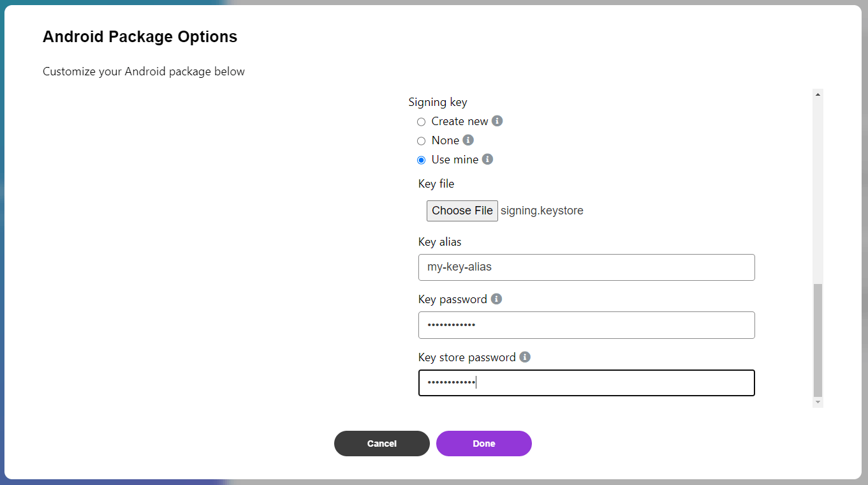
Task: Focus the Key alias text field
Action: tap(586, 267)
